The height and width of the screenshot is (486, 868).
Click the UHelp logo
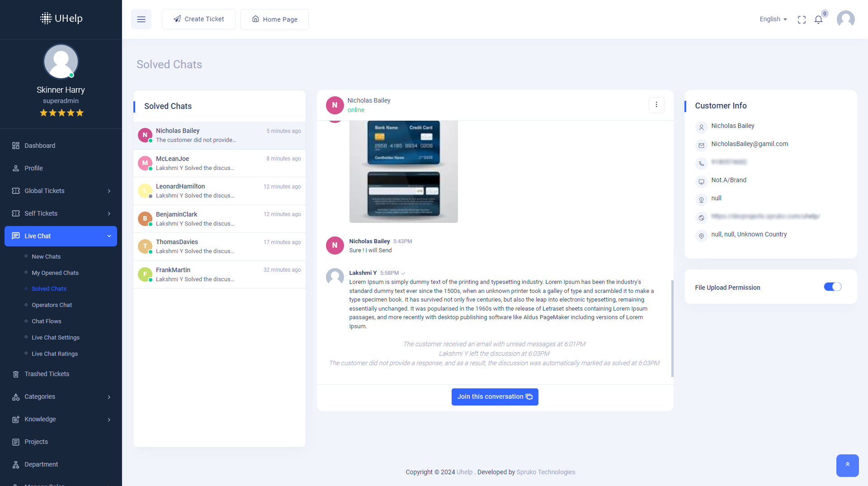click(61, 19)
